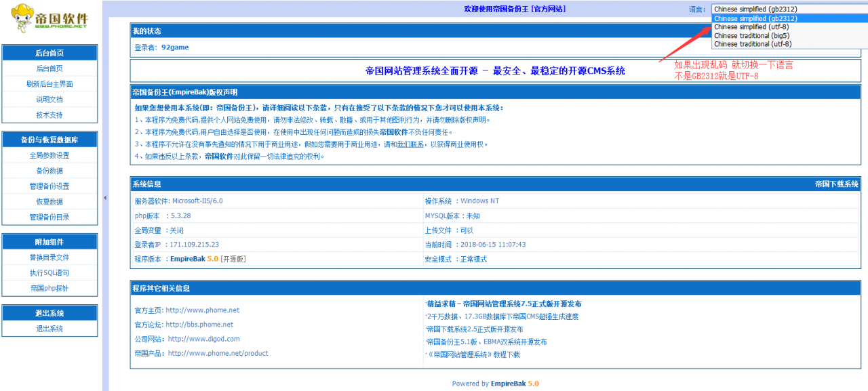This screenshot has height=391, width=868.
Task: Open news about 2千万数据、17.3GB数据库
Action: point(502,316)
